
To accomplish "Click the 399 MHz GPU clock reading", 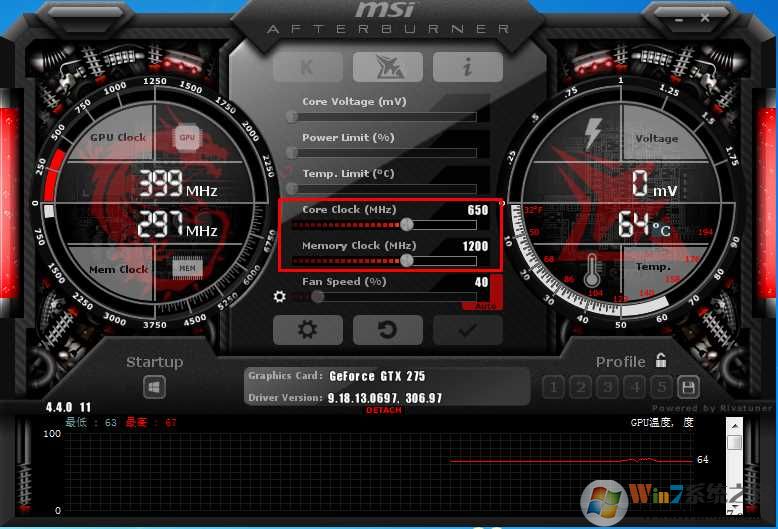I will 177,184.
